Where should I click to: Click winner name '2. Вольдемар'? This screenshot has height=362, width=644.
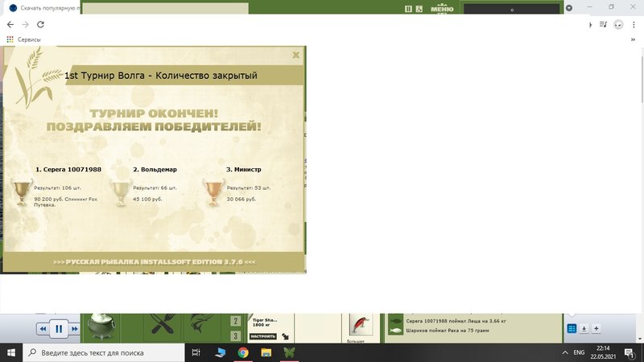(155, 169)
